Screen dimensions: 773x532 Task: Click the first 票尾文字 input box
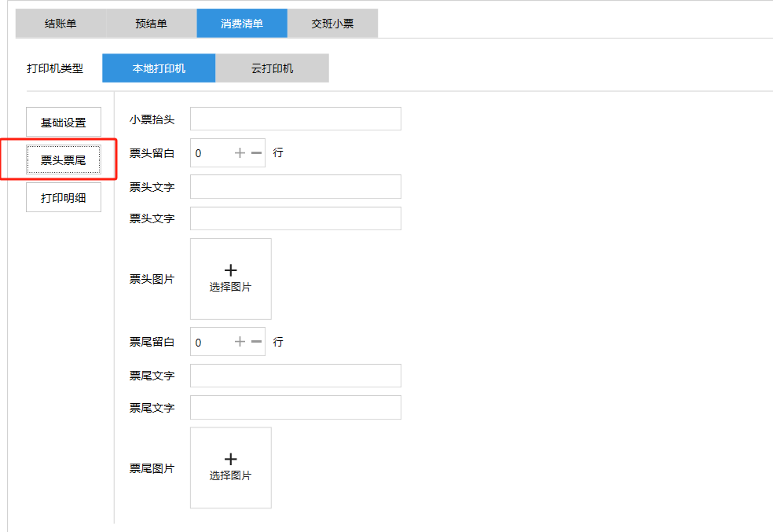pos(295,376)
